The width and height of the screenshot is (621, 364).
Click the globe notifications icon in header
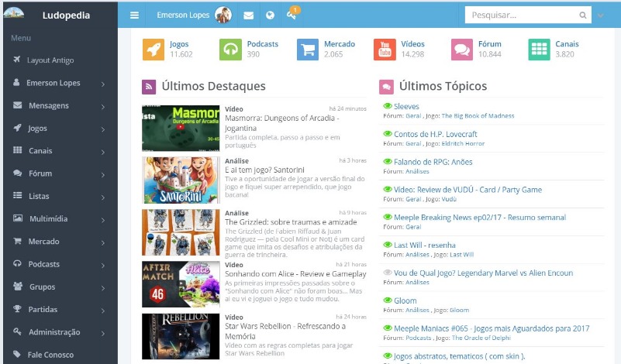point(270,15)
